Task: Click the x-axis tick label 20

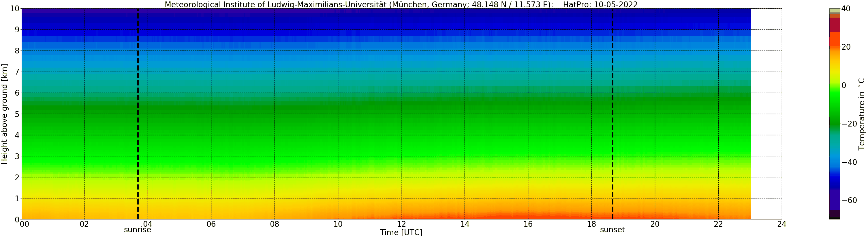Action: tap(655, 224)
